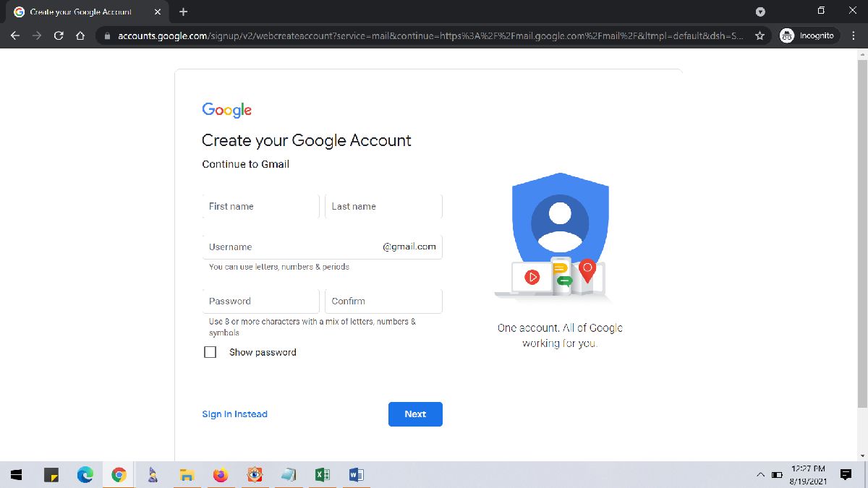This screenshot has height=488, width=868.
Task: Open a new tab with the plus icon
Action: click(x=183, y=12)
